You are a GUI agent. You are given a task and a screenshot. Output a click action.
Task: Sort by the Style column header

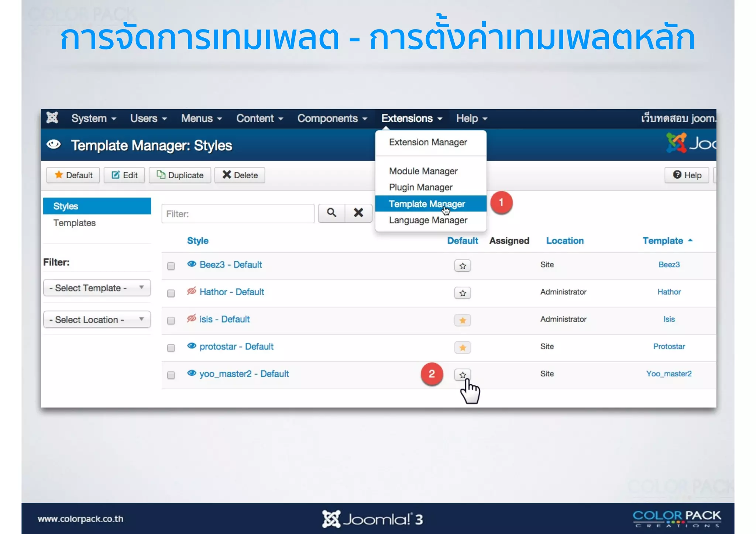pyautogui.click(x=197, y=241)
